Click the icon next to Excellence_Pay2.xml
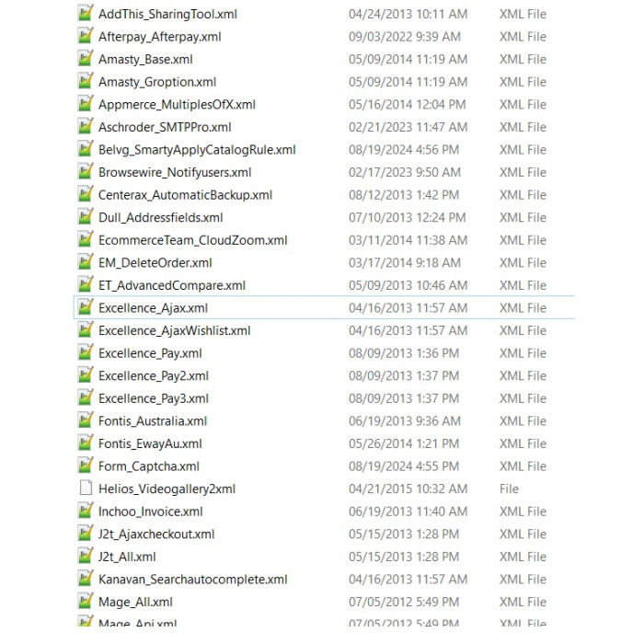The image size is (644, 644). pos(86,375)
